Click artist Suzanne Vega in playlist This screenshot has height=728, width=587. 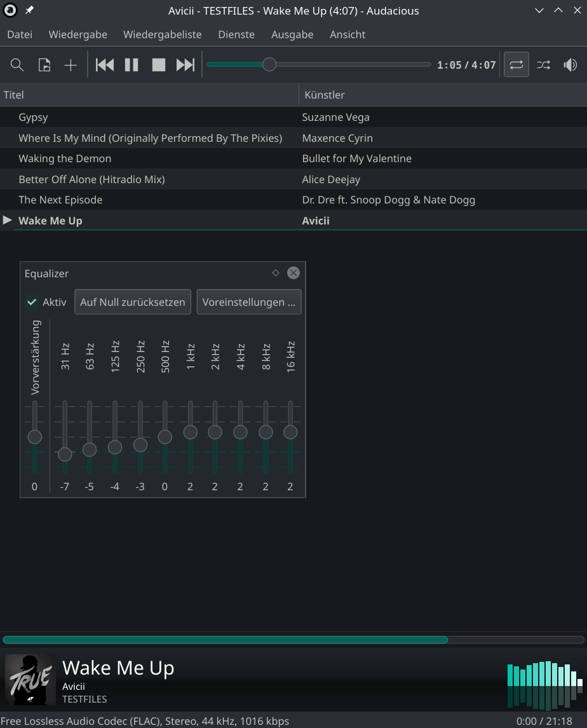coord(336,118)
